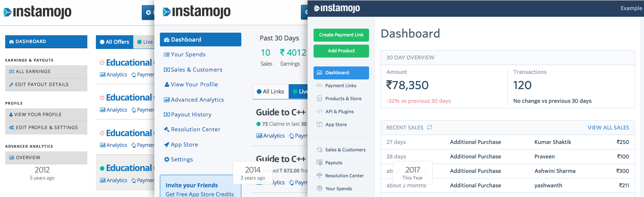Open Your Spends in 2014 sidebar

[184, 55]
